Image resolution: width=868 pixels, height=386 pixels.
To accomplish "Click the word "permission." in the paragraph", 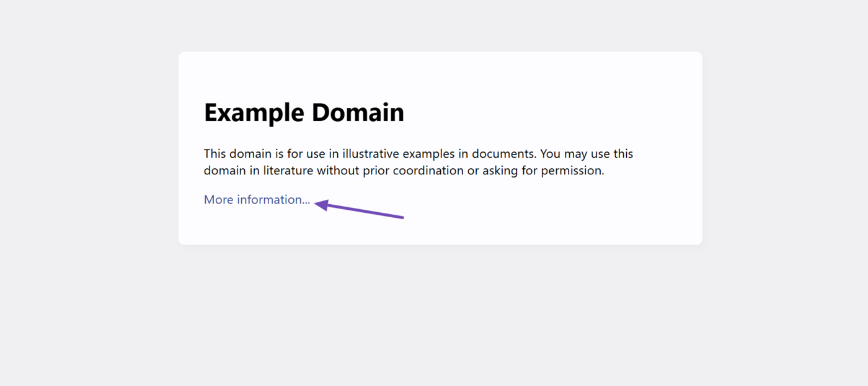I will (x=572, y=171).
